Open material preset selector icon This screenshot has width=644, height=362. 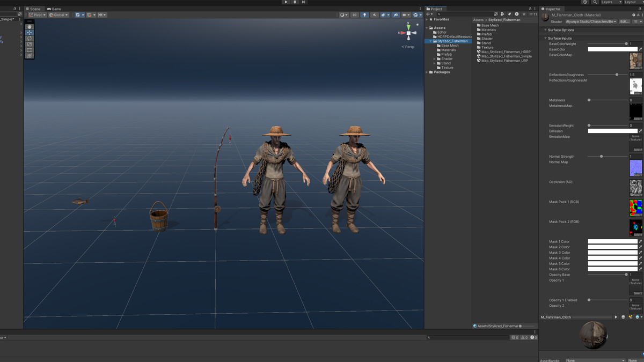638,15
